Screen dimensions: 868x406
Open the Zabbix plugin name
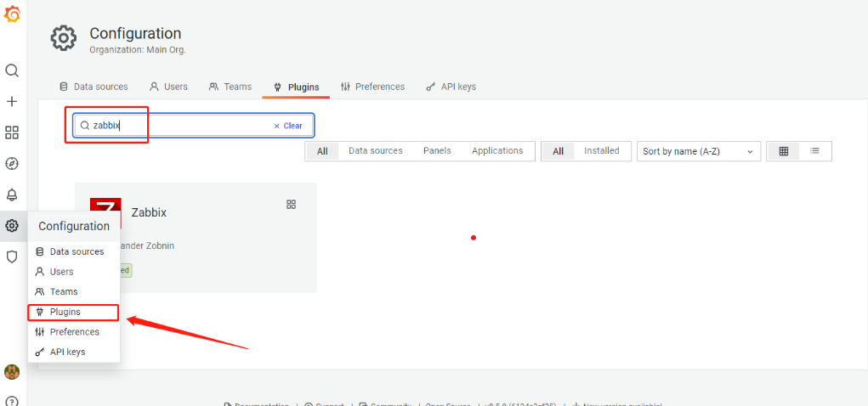tap(149, 212)
